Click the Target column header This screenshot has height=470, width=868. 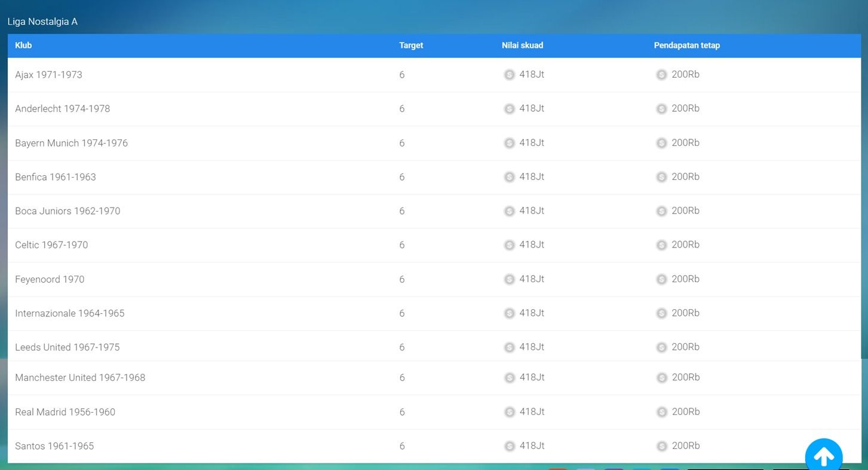[411, 45]
